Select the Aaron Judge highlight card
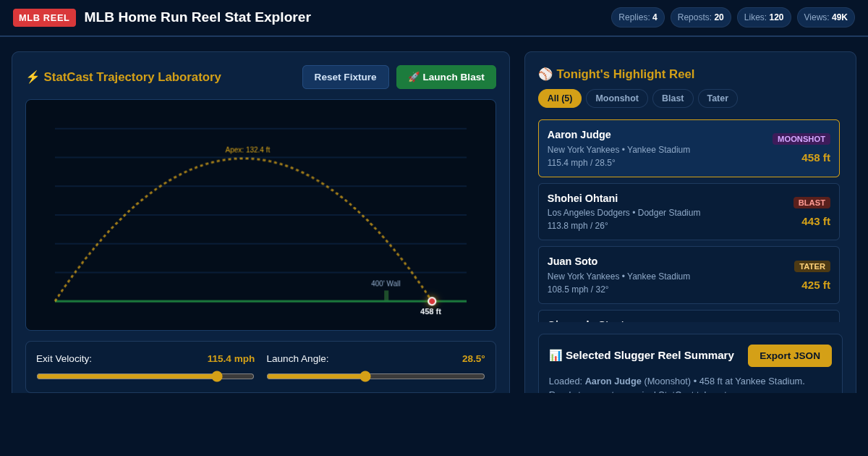868x456 pixels. [689, 148]
